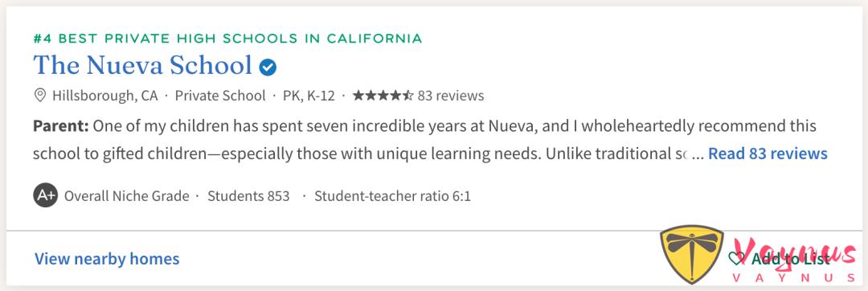Click the Overall Niche Grade label

point(127,196)
